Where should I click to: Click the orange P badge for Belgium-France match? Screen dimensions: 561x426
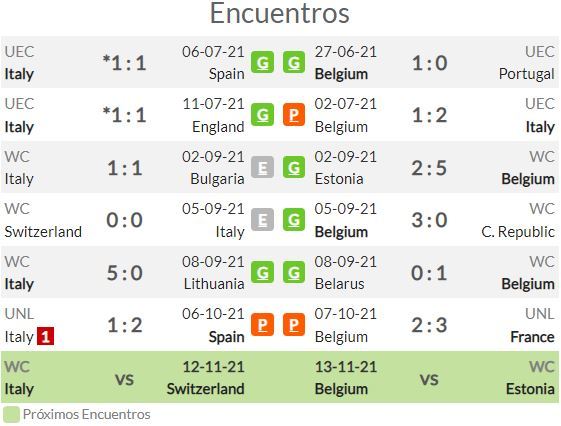click(294, 324)
